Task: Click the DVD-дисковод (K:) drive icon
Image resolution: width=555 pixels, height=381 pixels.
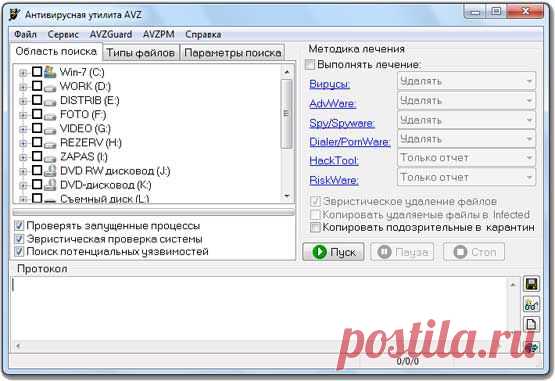Action: [x=50, y=185]
